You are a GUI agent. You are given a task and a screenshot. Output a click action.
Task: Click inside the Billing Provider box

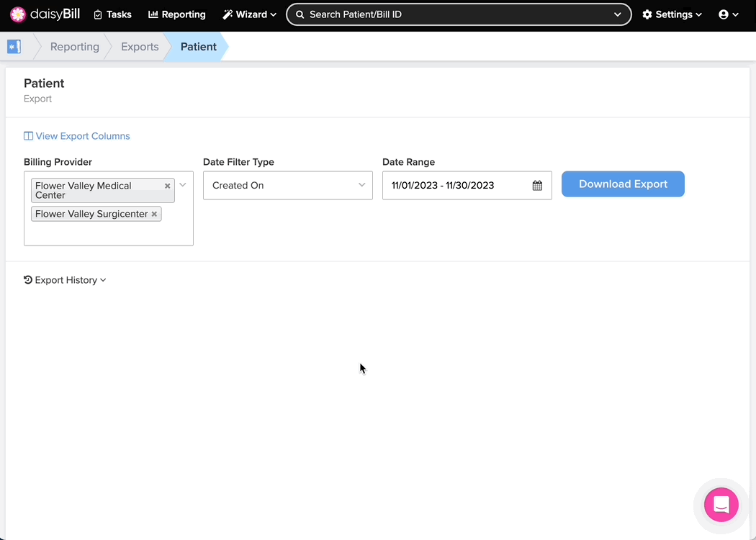pos(109,208)
